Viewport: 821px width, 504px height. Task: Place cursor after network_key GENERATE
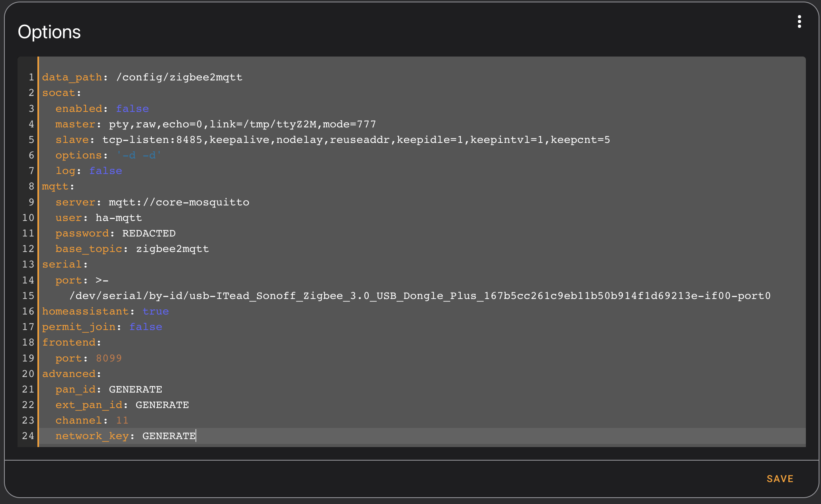(x=196, y=436)
